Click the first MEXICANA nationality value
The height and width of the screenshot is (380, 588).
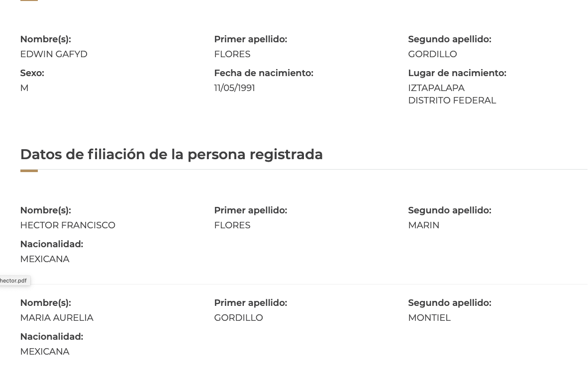[45, 259]
